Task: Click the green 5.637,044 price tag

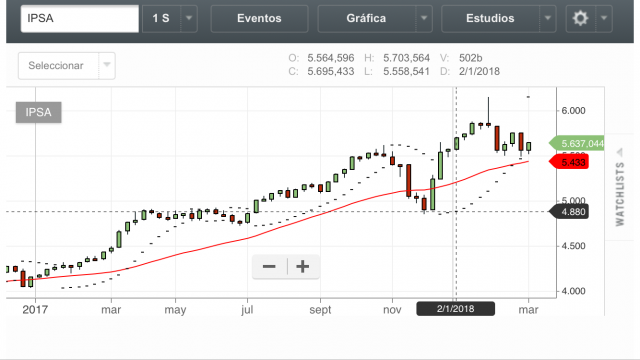Action: [577, 143]
